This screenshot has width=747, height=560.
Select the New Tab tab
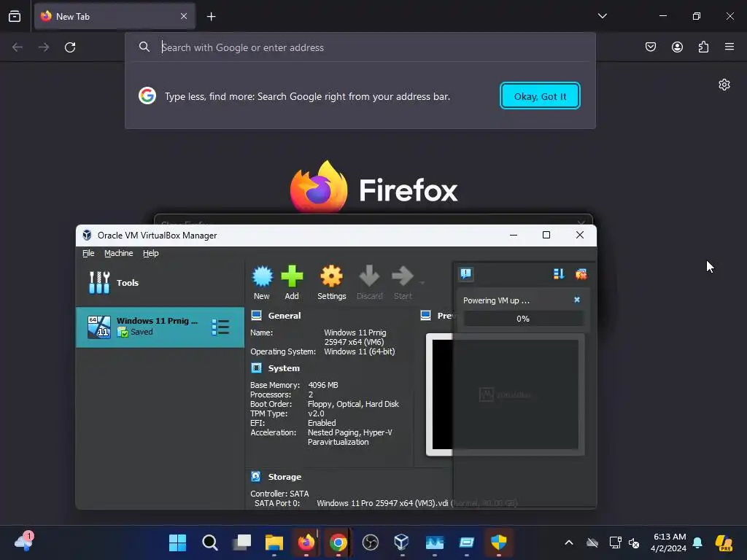click(x=115, y=16)
